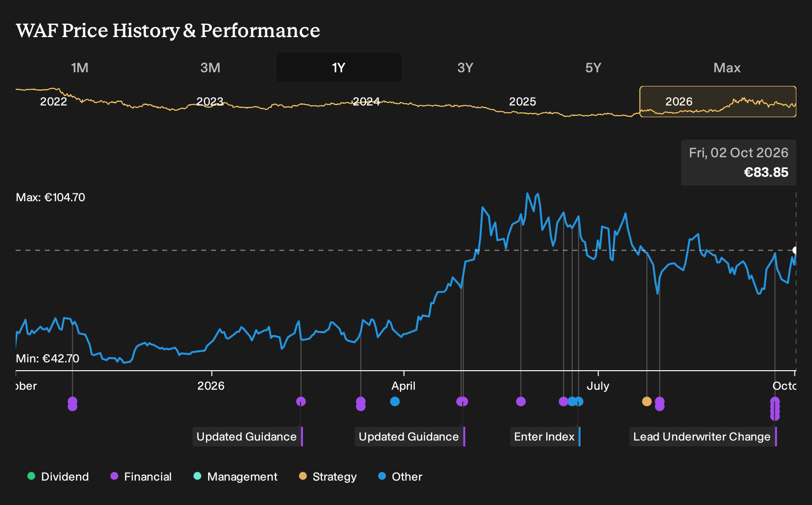Select the Max time range
The image size is (812, 505).
coord(727,67)
